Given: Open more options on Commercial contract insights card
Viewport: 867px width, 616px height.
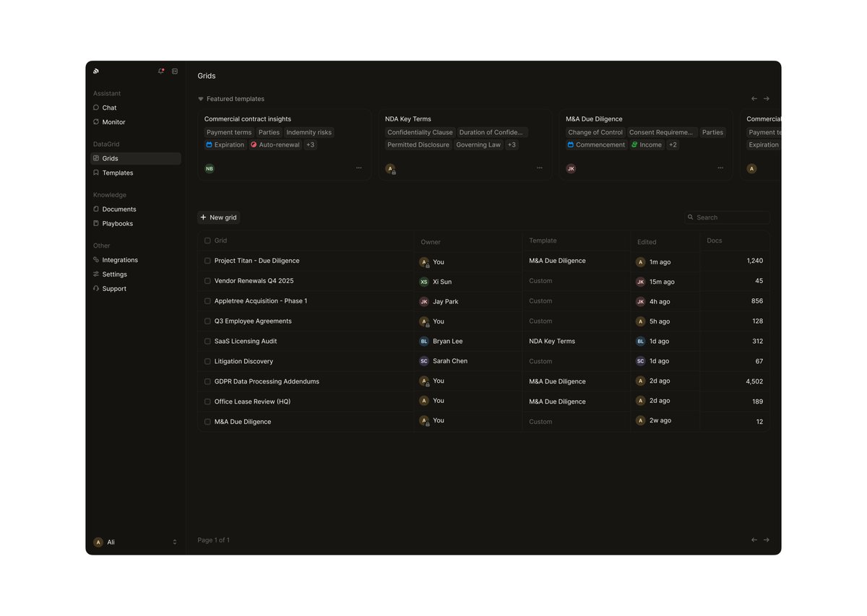Looking at the screenshot, I should 359,168.
